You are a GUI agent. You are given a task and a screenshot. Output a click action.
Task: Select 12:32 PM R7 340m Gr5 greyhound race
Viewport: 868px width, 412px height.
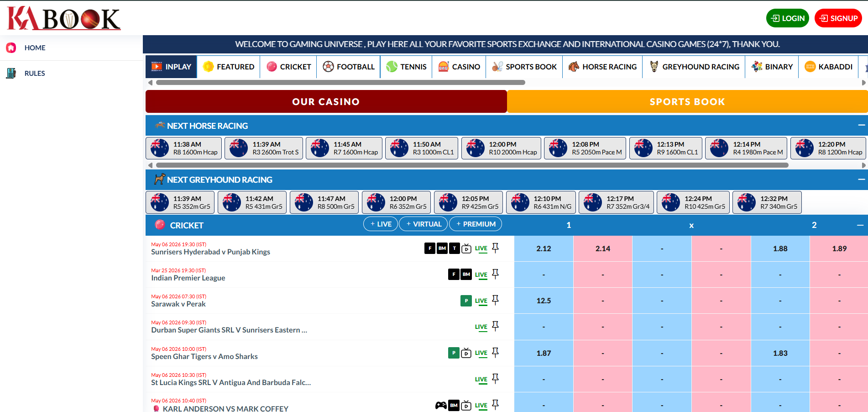click(x=767, y=202)
